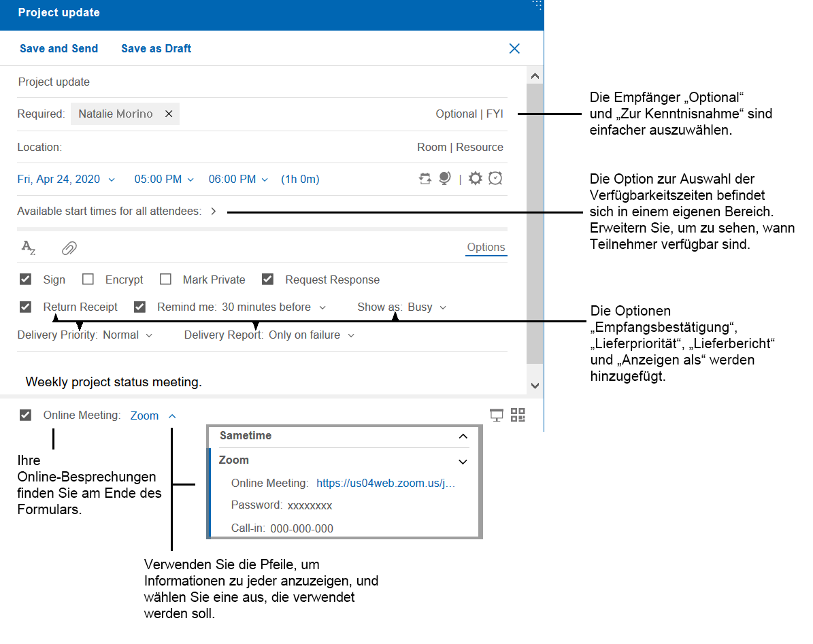Open the meeting recurrence settings icon
Viewport: 813px width, 644px height.
(x=425, y=178)
